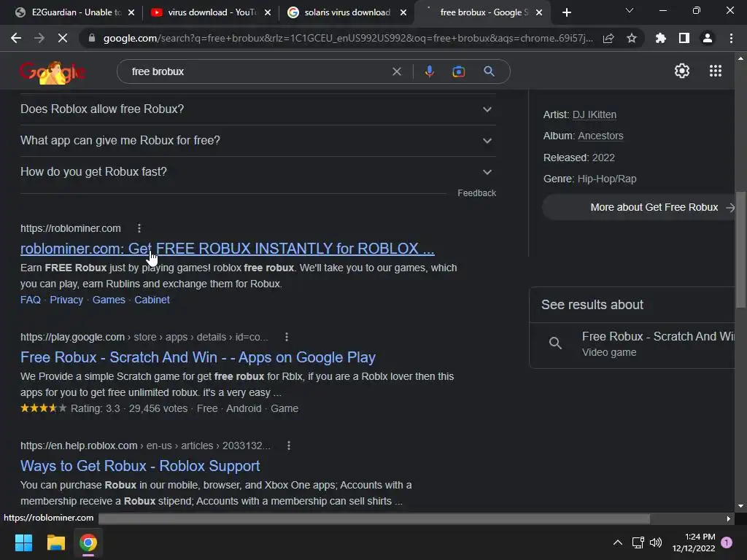The height and width of the screenshot is (560, 747).
Task: Click Feedback under People also ask
Action: (x=476, y=192)
